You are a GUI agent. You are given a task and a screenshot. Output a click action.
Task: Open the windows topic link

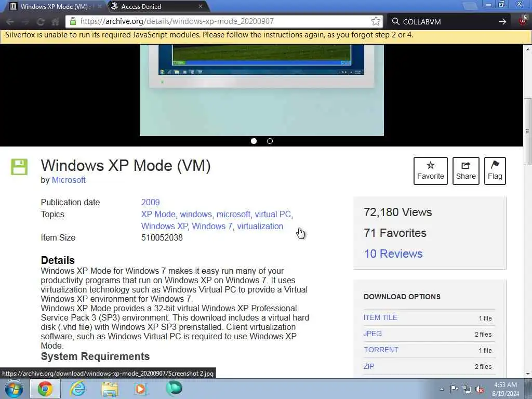[x=196, y=215]
